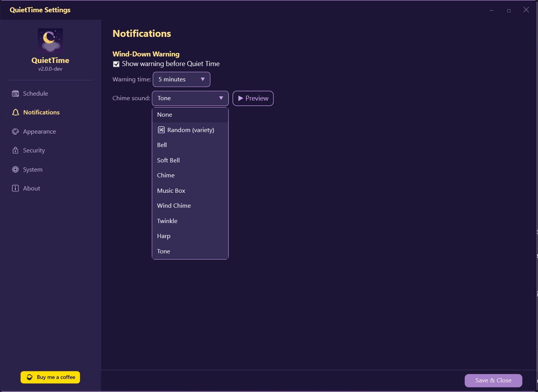
Task: Click the QuietTime Settings window title
Action: (40, 10)
